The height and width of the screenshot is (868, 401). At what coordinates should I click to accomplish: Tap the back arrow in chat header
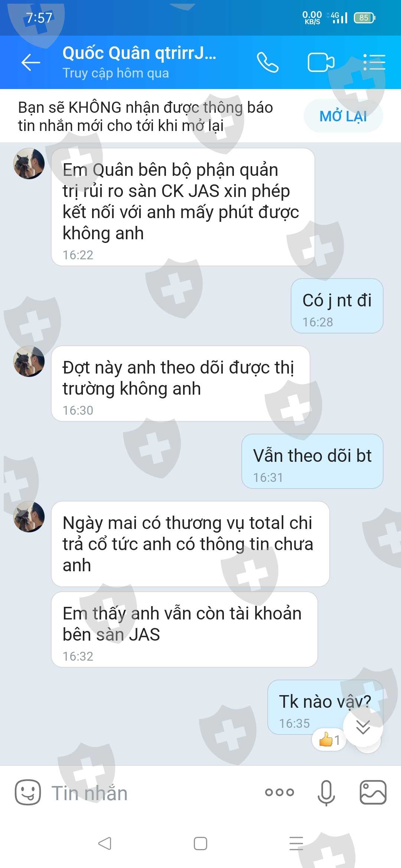(x=31, y=62)
